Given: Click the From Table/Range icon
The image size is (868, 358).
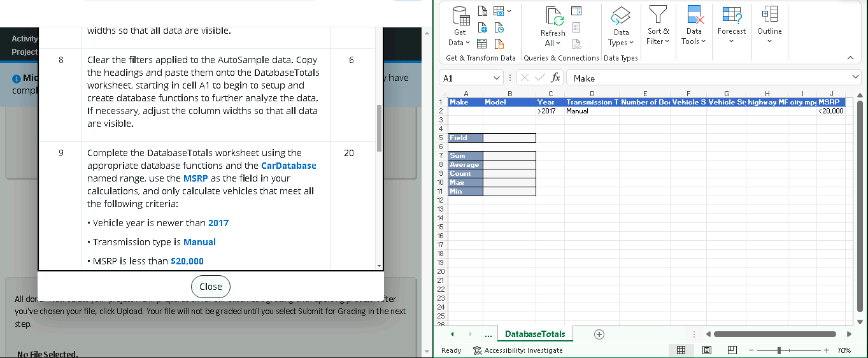Looking at the screenshot, I should tap(482, 44).
